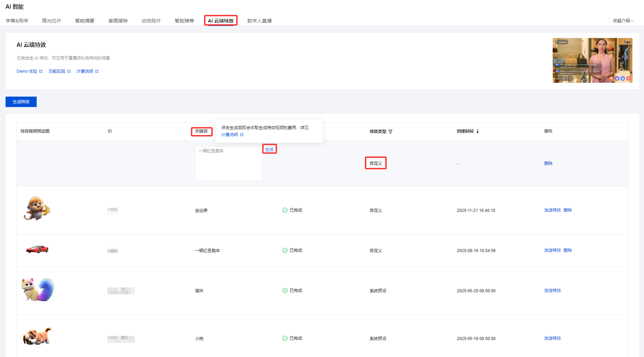Open the 计费说明 link in the tooltip

click(x=230, y=135)
